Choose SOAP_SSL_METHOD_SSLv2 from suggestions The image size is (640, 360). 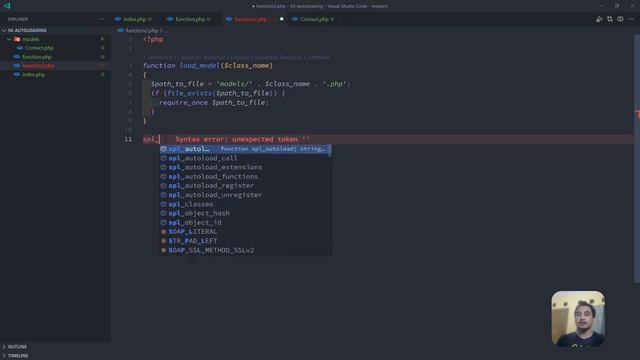[245, 250]
